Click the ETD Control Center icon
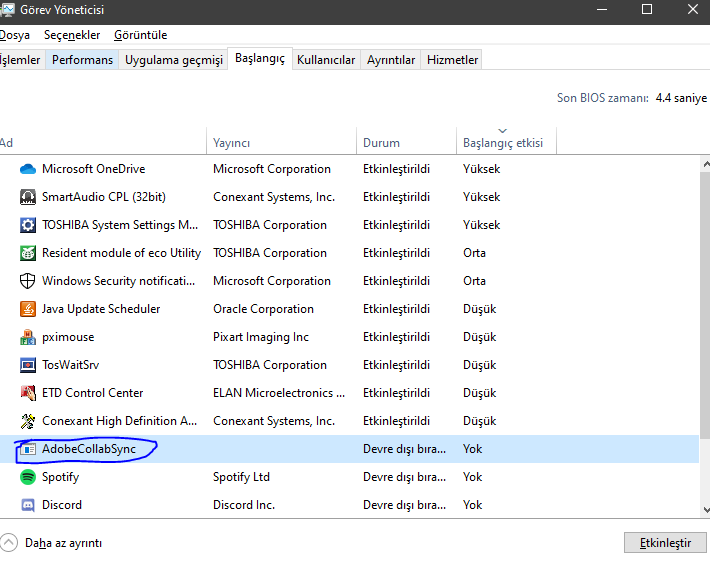Image resolution: width=710 pixels, height=565 pixels. point(28,393)
